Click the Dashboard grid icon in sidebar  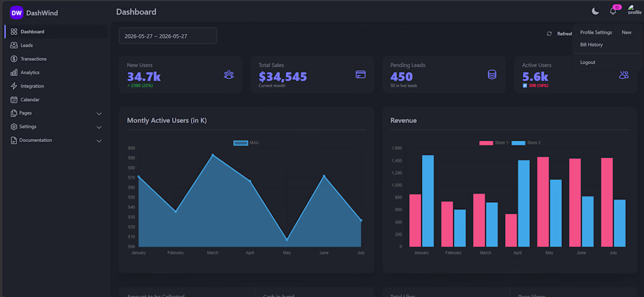[x=14, y=32]
